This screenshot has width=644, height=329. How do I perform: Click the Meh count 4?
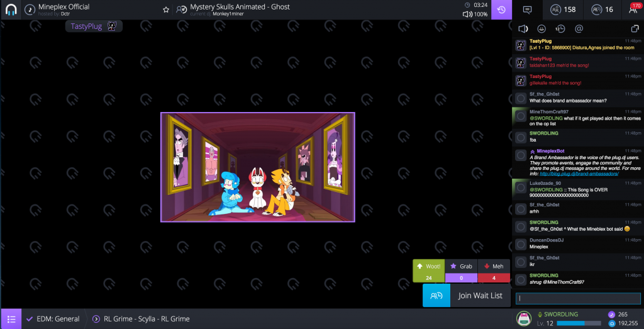coord(494,278)
